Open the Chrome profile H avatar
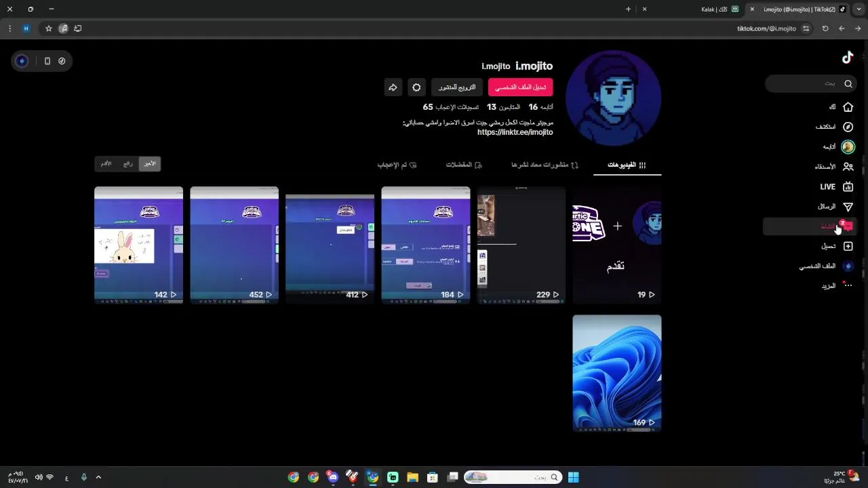 pos(26,28)
